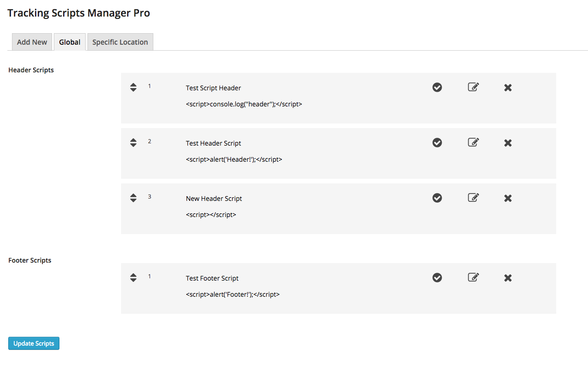Select the Global tab
This screenshot has width=588, height=370.
pyautogui.click(x=70, y=42)
